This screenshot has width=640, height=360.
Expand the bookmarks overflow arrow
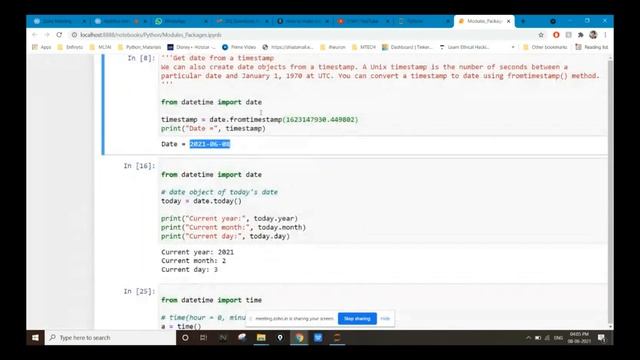(513, 47)
